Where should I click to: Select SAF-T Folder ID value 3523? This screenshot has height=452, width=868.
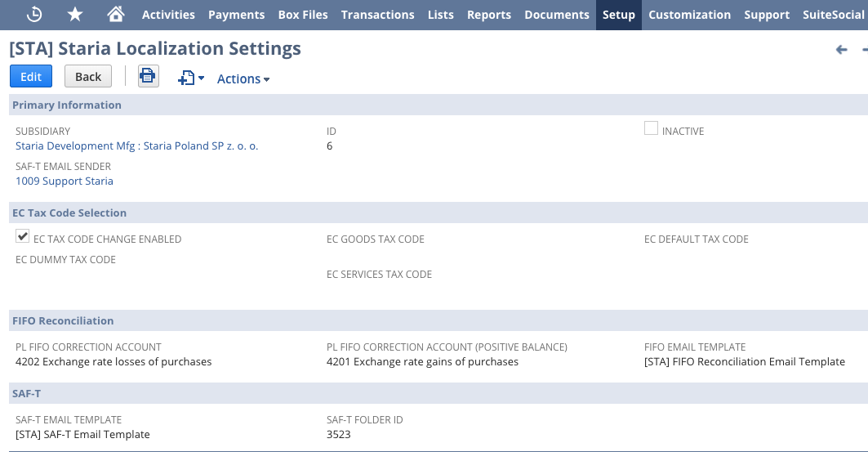339,434
